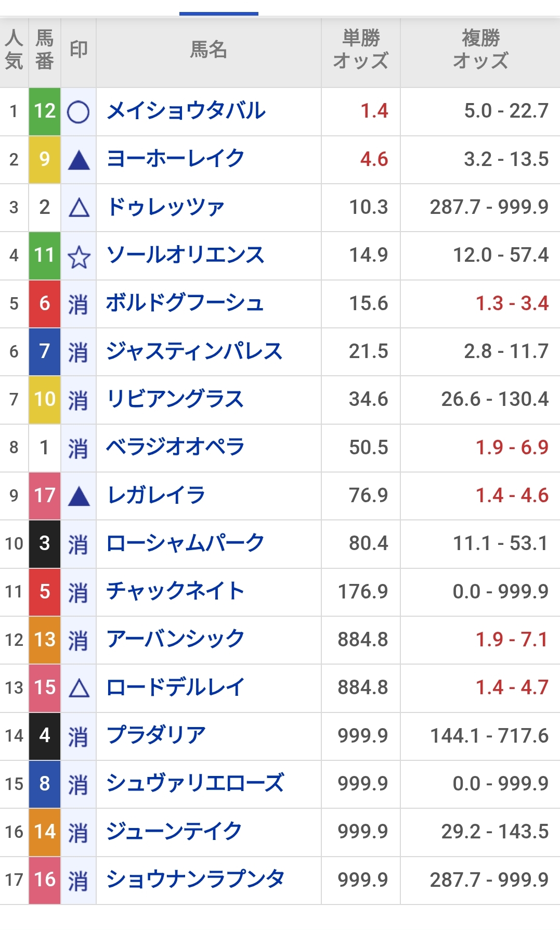This screenshot has height=930, width=560.
Task: Open the メイショウタバル horse link
Action: point(186,111)
